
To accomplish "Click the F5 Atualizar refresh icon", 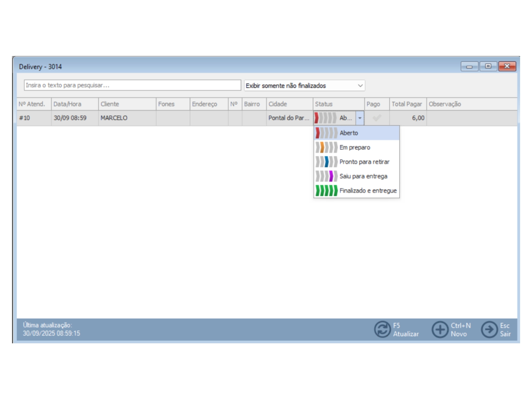I will 382,329.
